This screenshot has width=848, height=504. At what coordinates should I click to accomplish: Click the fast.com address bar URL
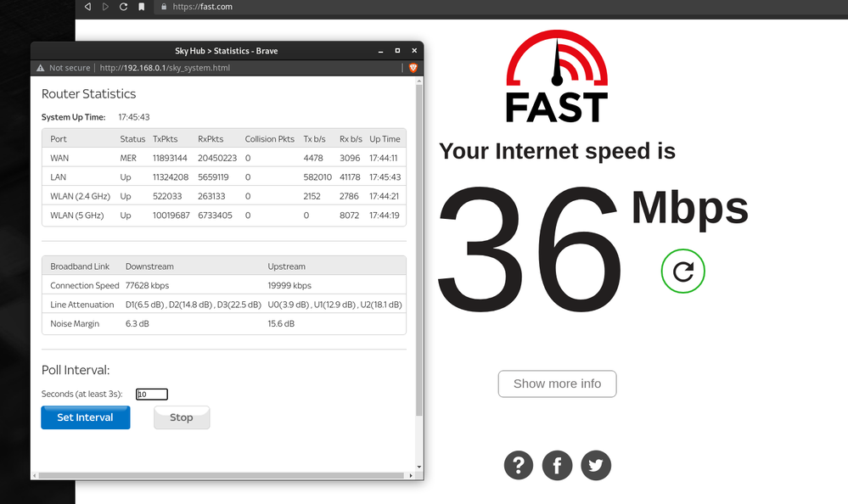click(203, 7)
